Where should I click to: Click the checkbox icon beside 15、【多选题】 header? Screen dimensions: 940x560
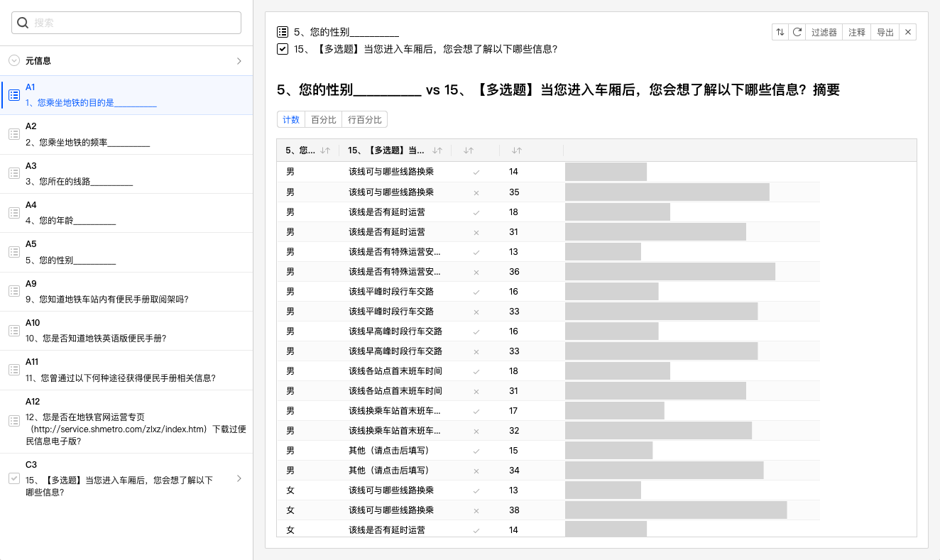coord(283,49)
